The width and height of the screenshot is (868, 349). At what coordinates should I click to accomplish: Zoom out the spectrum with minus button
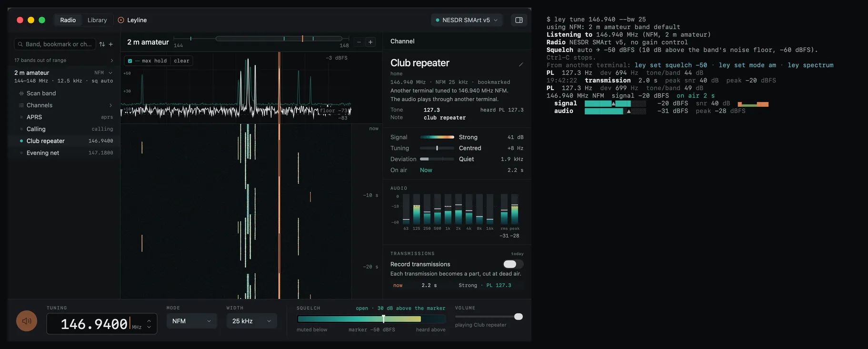click(359, 42)
